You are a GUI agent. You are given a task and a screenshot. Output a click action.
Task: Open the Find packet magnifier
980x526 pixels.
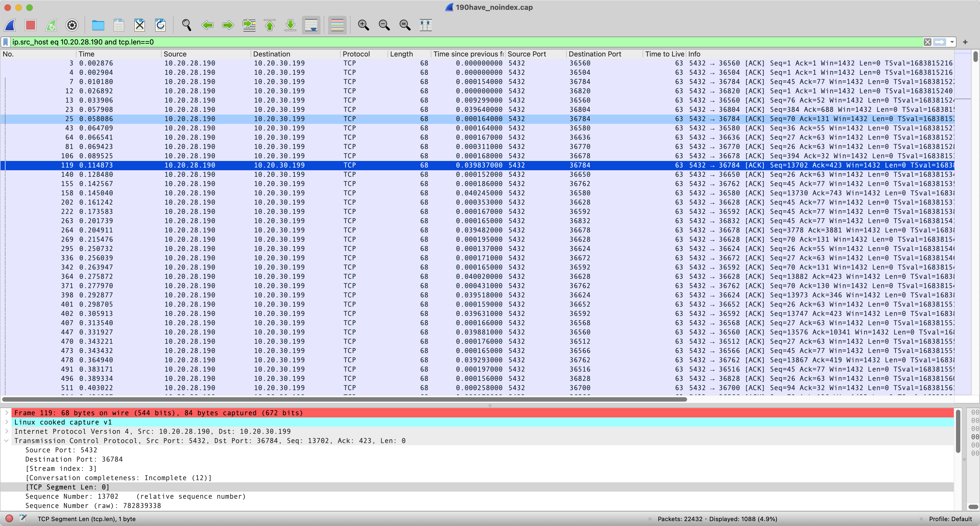click(186, 25)
